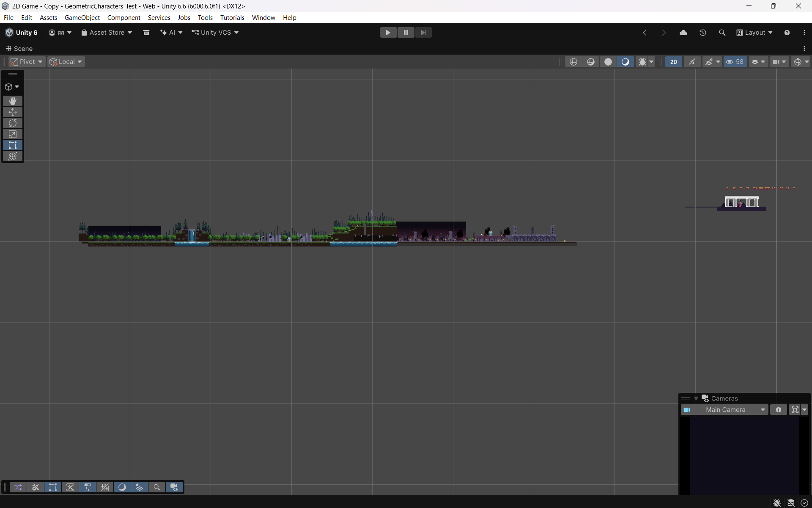Select the Hand view tool
The width and height of the screenshot is (812, 508).
(x=13, y=101)
